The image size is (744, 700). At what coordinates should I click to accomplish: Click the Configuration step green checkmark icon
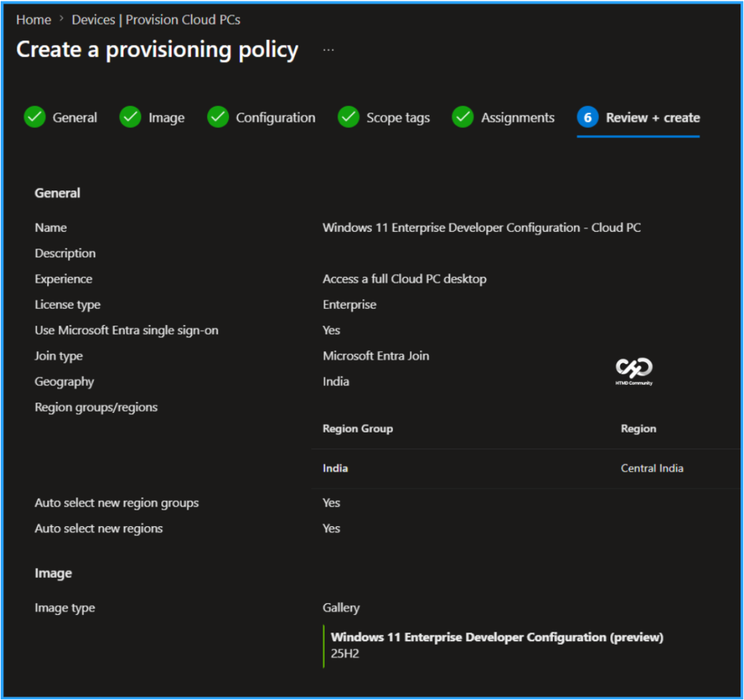[218, 117]
